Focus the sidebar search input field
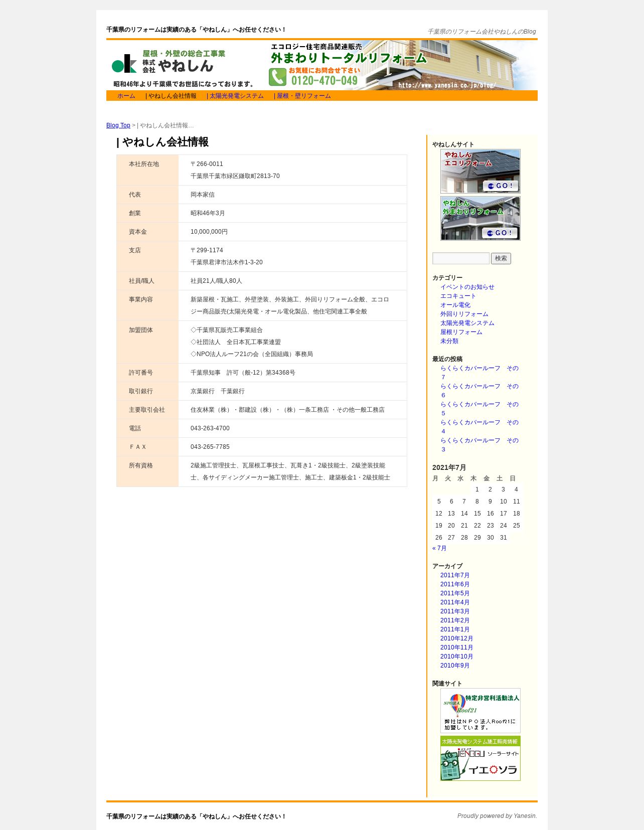 (461, 258)
